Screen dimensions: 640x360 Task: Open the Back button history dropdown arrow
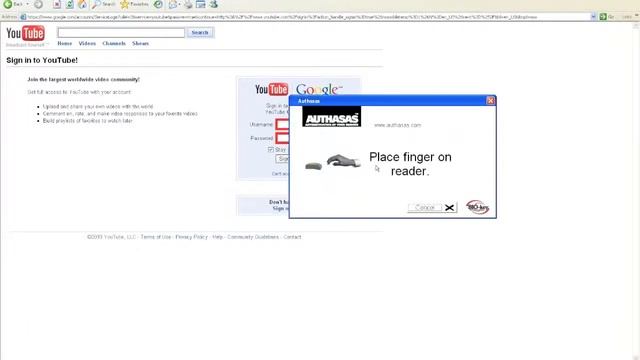(27, 4)
